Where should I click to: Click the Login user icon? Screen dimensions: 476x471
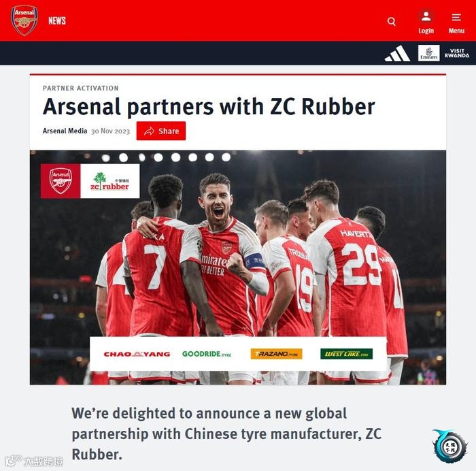[x=426, y=16]
